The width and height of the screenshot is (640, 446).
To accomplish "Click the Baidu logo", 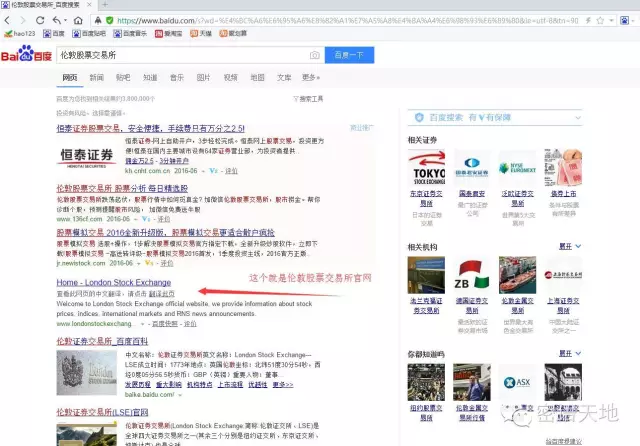I will [27, 54].
